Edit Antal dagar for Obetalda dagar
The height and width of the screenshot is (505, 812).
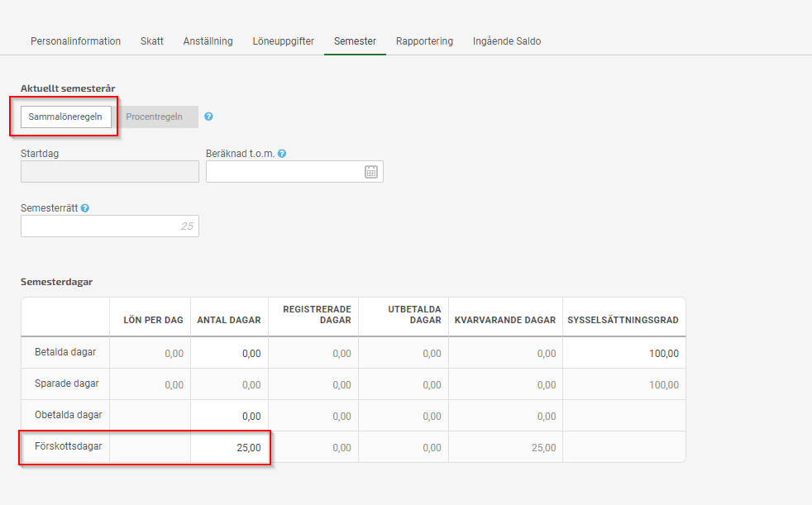click(x=229, y=416)
